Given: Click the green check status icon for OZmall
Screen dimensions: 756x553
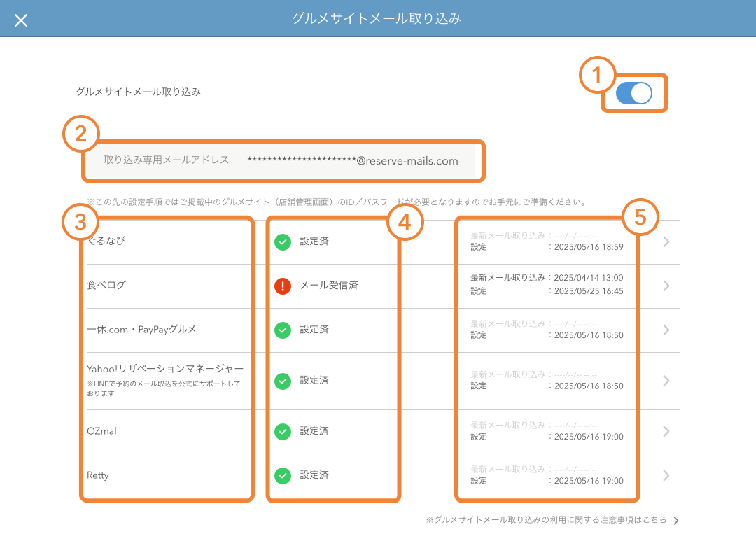Looking at the screenshot, I should [283, 432].
